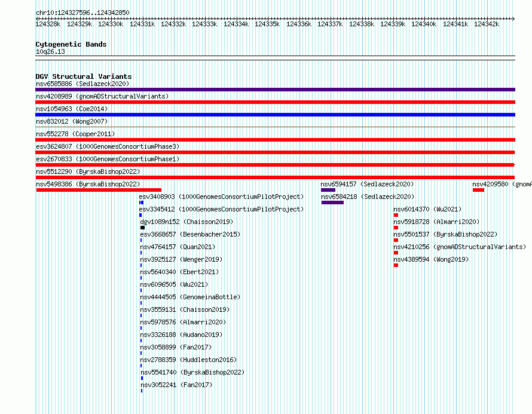Select purple bar beneath nsv6594157
532x414 pixels.
(x=328, y=190)
